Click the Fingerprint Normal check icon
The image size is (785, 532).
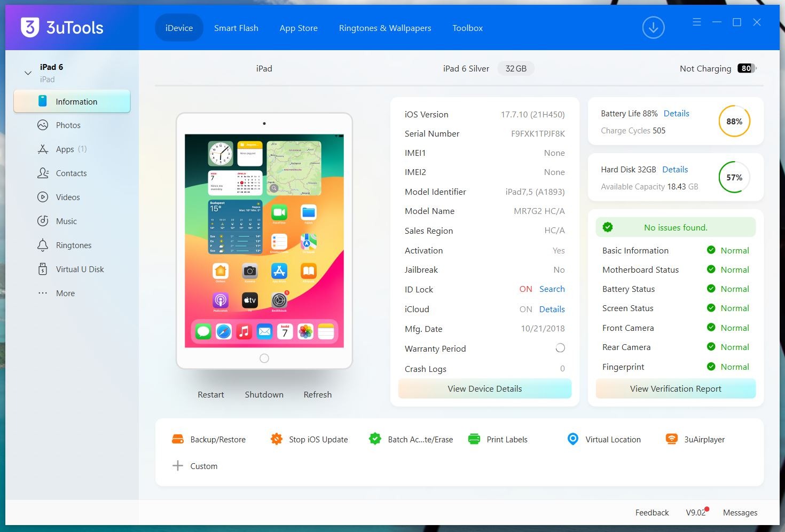[x=711, y=367]
